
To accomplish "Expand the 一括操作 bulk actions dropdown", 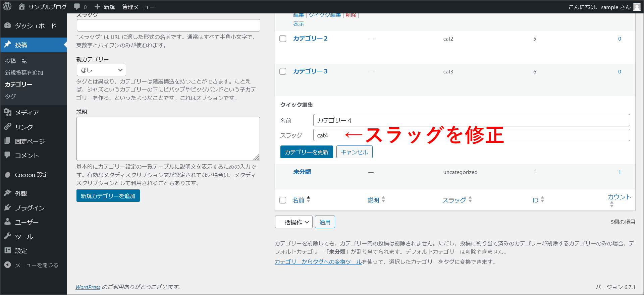I will [293, 222].
